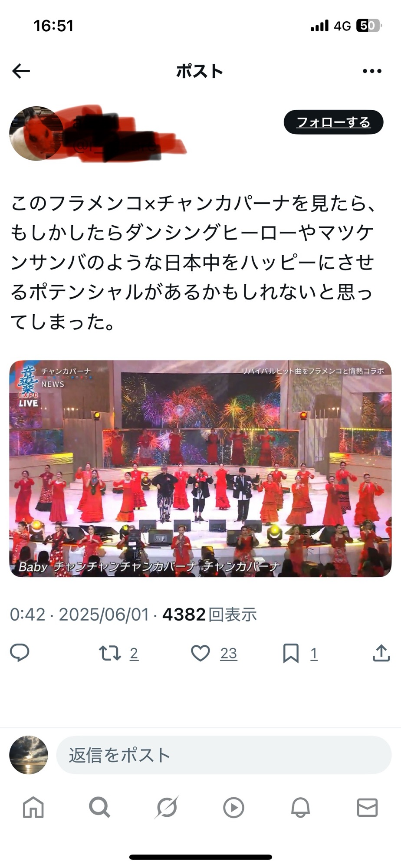Open the bookmark count 1

[x=314, y=654]
